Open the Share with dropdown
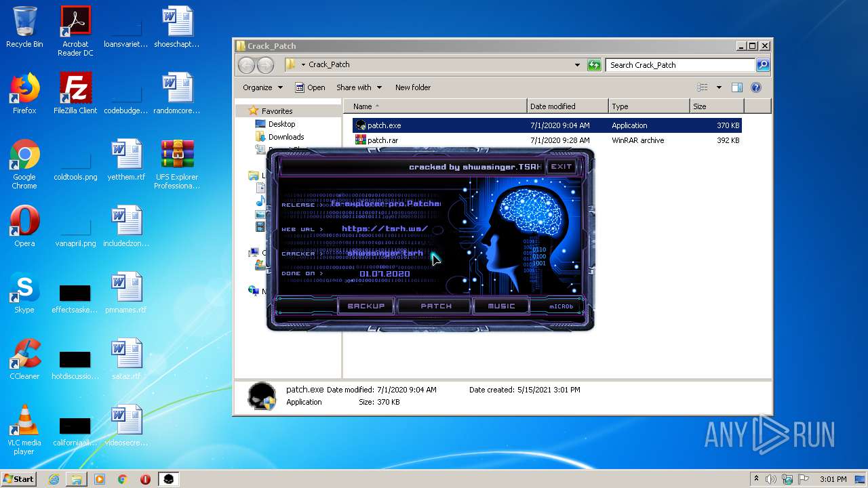Viewport: 868px width, 488px height. [359, 87]
